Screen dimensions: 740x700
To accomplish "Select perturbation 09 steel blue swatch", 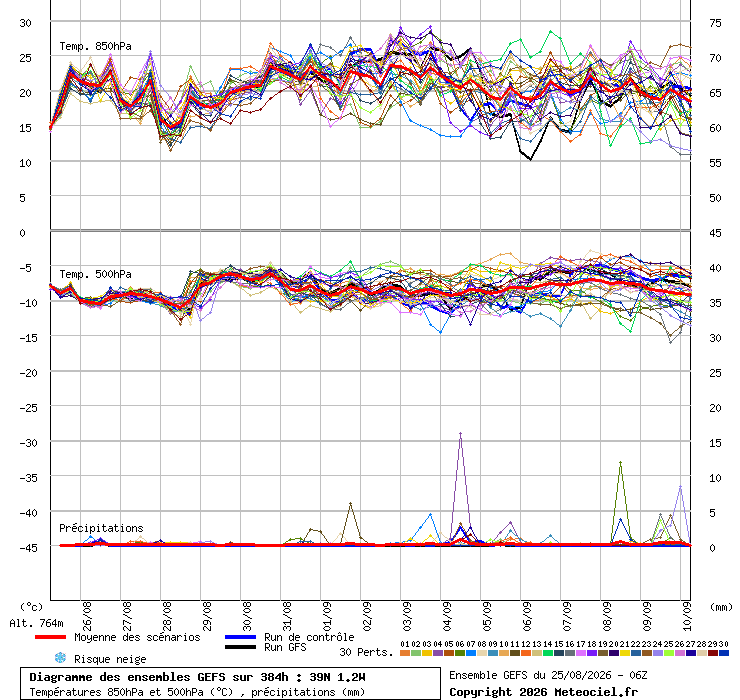I will pyautogui.click(x=493, y=653).
